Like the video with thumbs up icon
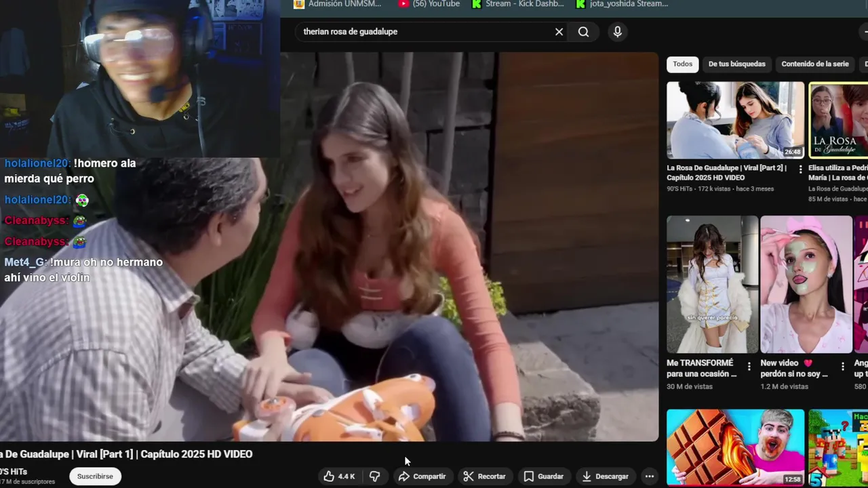The image size is (868, 488). [x=339, y=476]
